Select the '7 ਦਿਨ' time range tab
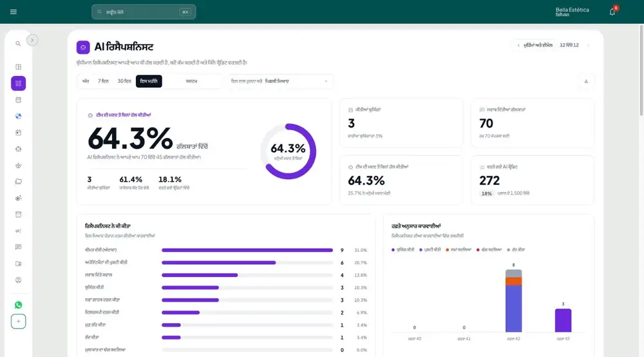 (103, 81)
